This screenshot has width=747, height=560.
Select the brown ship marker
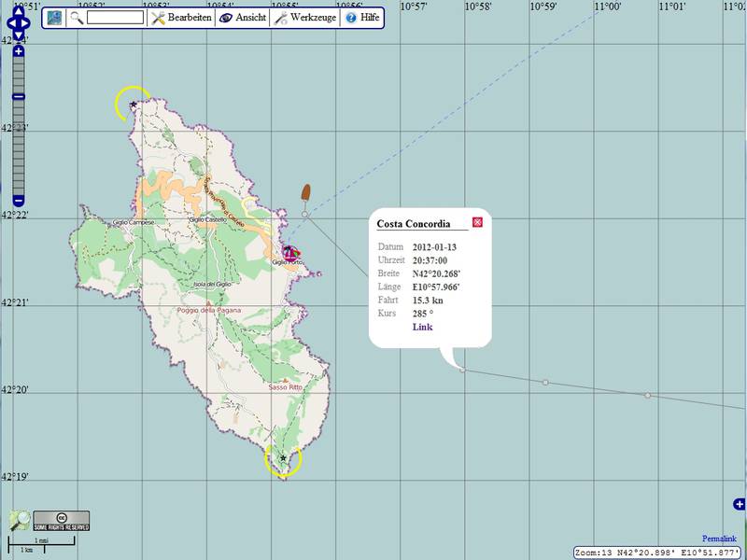pos(306,192)
